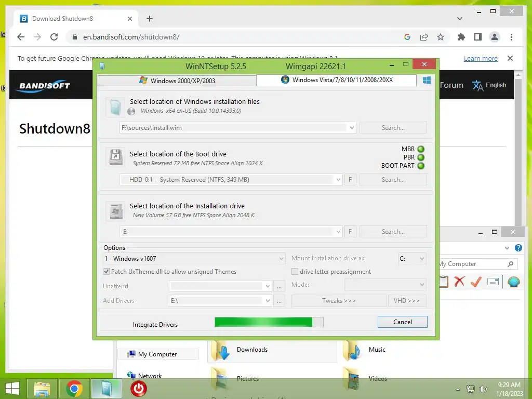Viewport: 532px width, 399px height.
Task: Open VHD >>> button
Action: click(x=407, y=301)
